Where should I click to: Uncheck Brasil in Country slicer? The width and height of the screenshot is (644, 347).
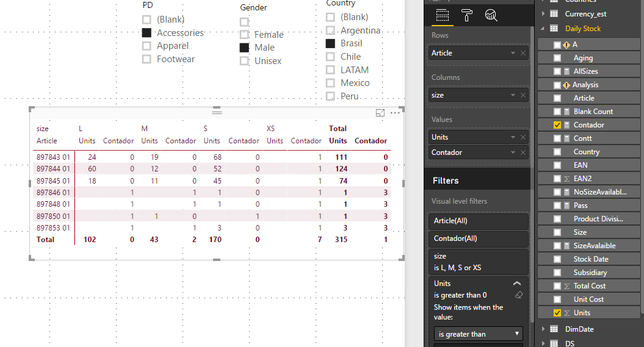point(330,43)
